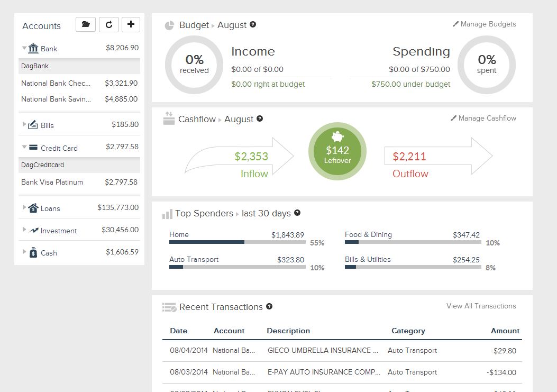Collapse the Bank accounts group
Screen dimensions: 557x392
pos(24,48)
